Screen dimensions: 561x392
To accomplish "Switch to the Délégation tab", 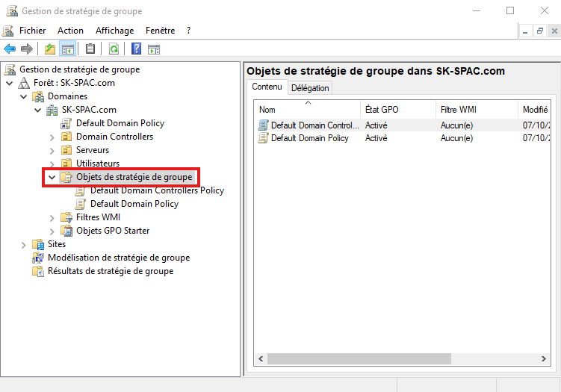I will [310, 88].
